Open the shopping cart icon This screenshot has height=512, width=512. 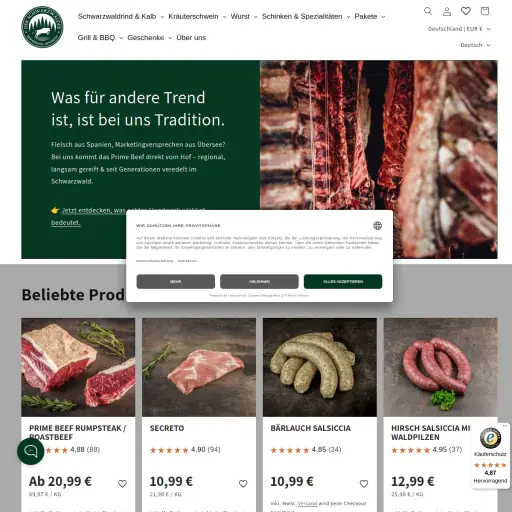coord(485,11)
